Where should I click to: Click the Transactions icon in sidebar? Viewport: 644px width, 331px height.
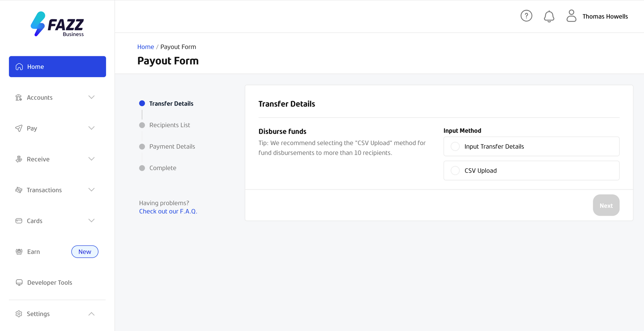point(19,190)
